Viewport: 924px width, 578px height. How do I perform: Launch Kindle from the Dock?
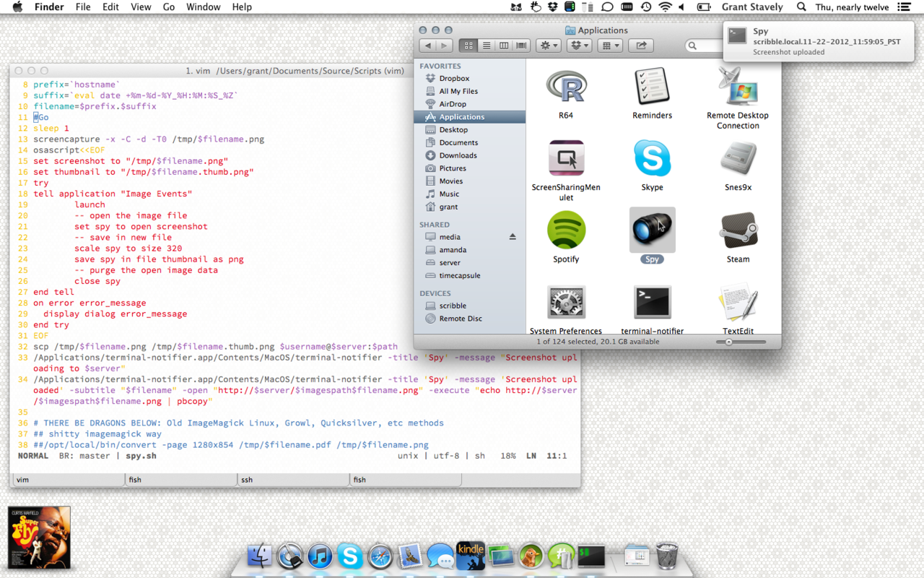(471, 555)
